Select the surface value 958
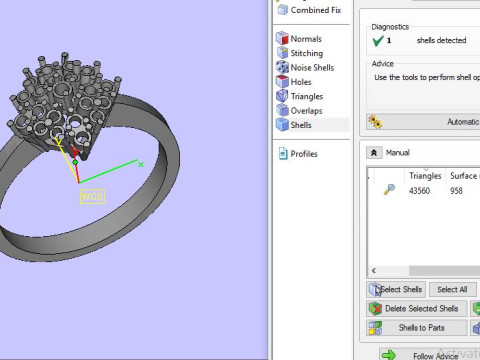 pyautogui.click(x=456, y=191)
